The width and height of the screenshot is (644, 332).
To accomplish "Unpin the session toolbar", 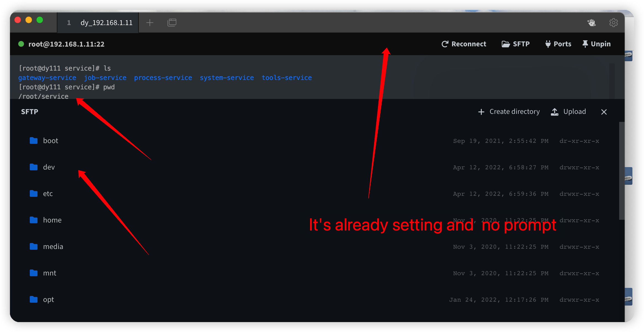I will click(x=596, y=44).
